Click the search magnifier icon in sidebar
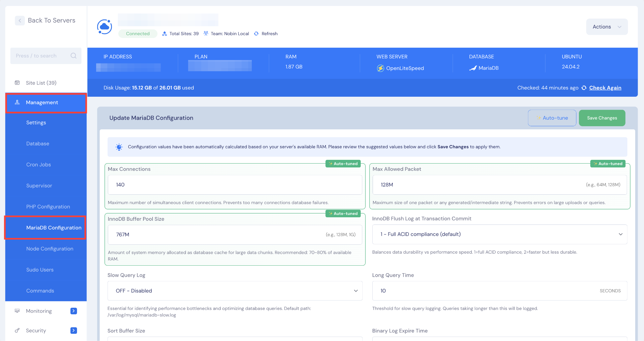 click(74, 56)
